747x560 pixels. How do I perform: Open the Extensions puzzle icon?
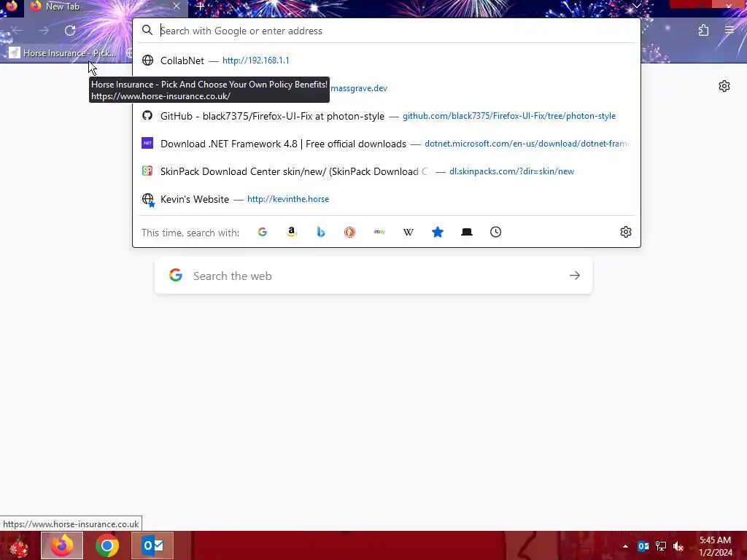click(704, 31)
